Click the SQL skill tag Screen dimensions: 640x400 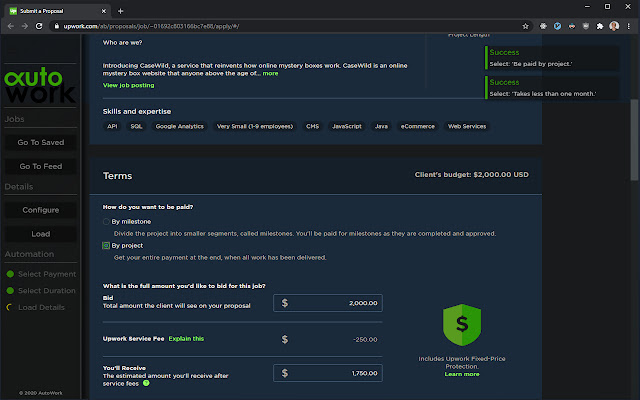tap(136, 126)
